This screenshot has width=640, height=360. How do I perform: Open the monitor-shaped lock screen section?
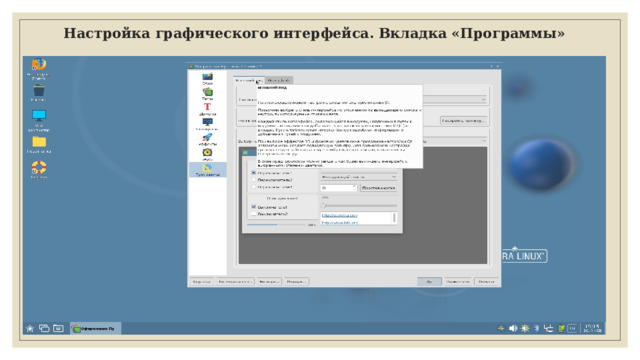[x=207, y=122]
